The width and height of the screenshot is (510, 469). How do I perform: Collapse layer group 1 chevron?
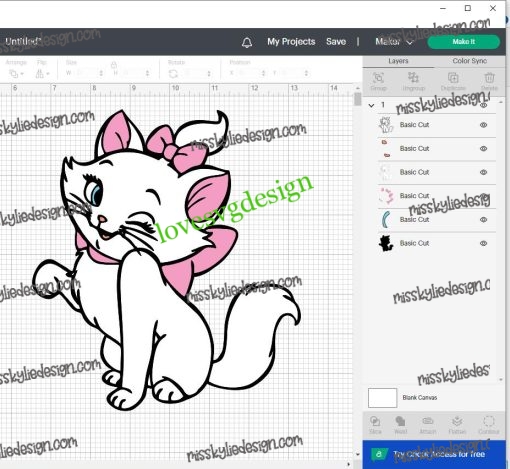[371, 105]
